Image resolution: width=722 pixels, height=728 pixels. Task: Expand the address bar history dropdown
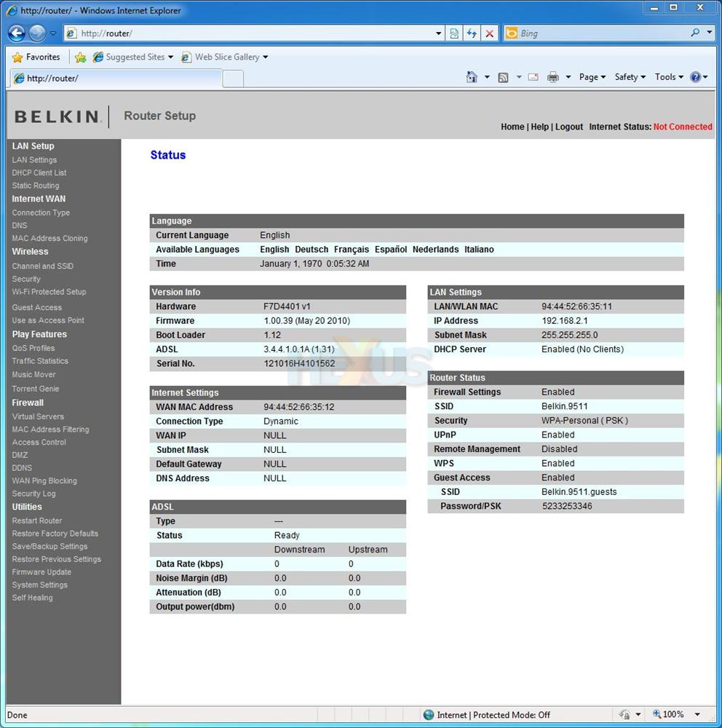tap(438, 33)
